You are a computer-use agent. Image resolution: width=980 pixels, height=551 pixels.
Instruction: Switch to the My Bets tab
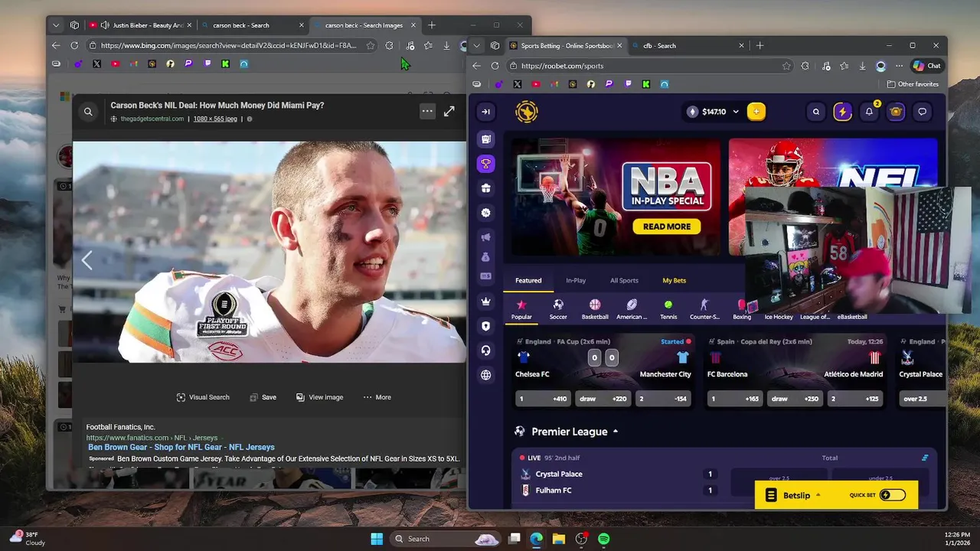click(x=675, y=280)
